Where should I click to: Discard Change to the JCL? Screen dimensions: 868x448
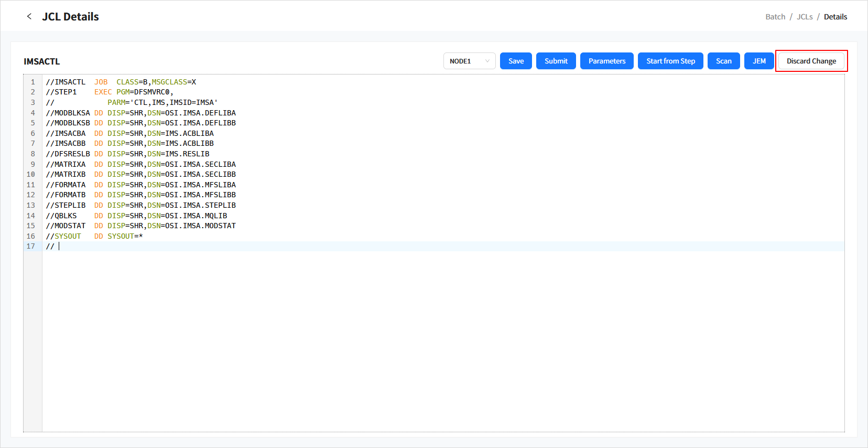click(811, 61)
